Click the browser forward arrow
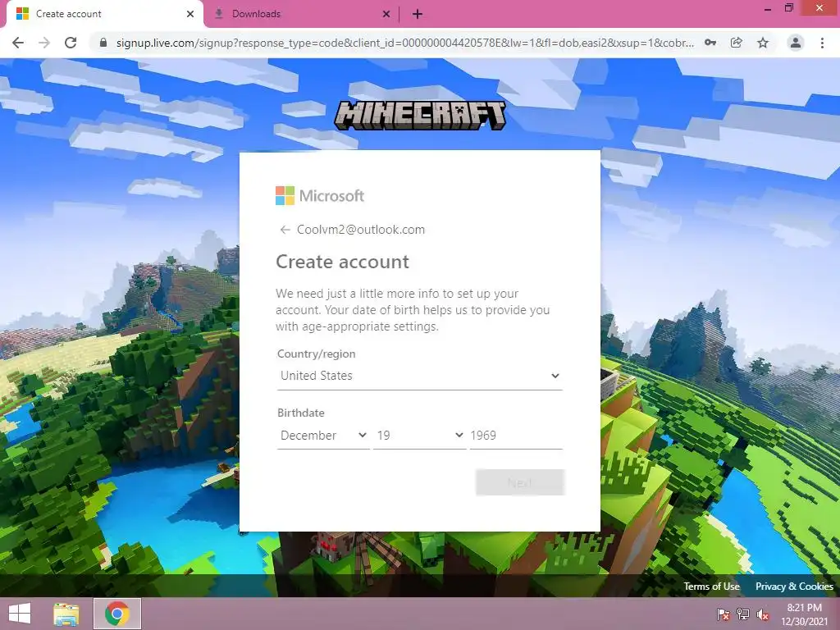 point(44,43)
